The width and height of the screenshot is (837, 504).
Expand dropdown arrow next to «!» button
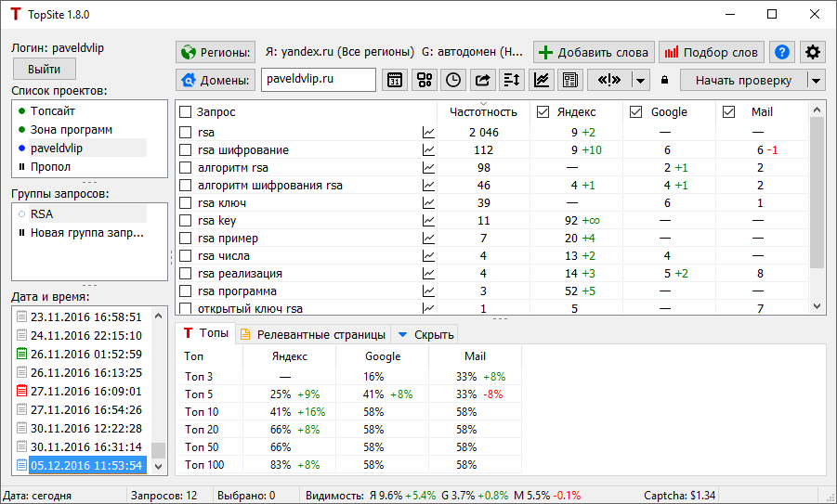click(641, 81)
